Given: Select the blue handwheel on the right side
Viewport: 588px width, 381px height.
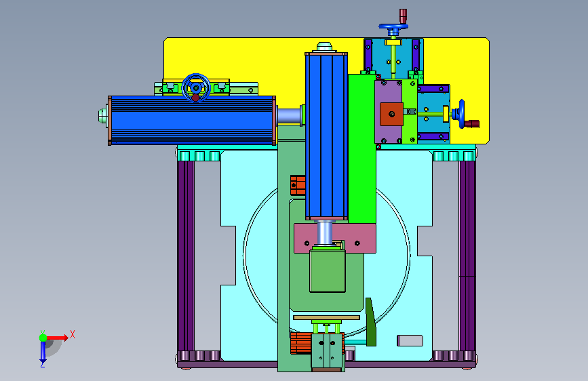Looking at the screenshot, I should (461, 114).
